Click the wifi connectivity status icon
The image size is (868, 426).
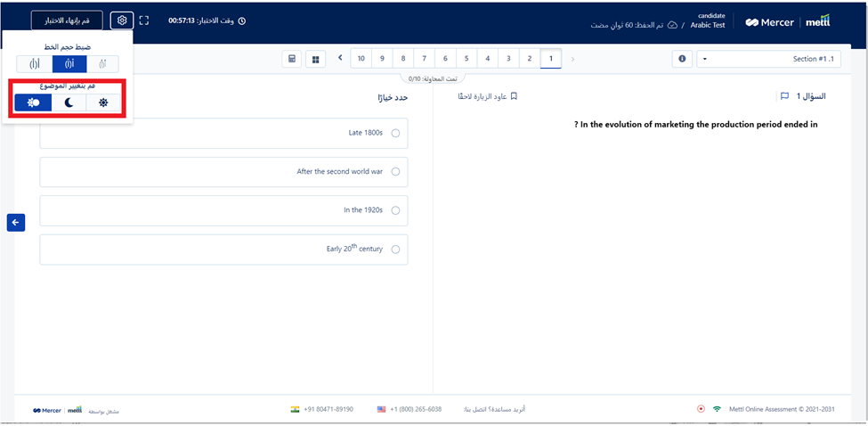(x=717, y=409)
